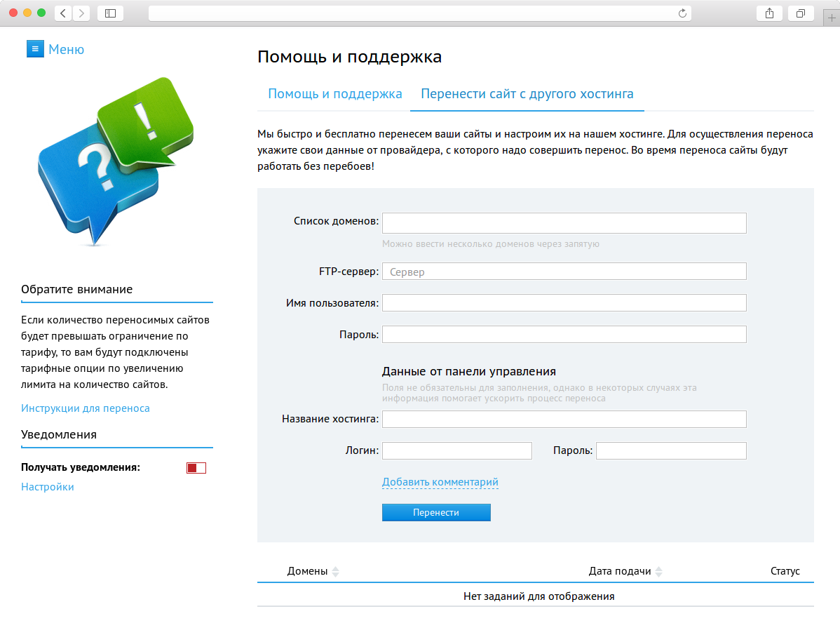Click the Уведомления sidebar heading
The width and height of the screenshot is (840, 642).
[59, 434]
